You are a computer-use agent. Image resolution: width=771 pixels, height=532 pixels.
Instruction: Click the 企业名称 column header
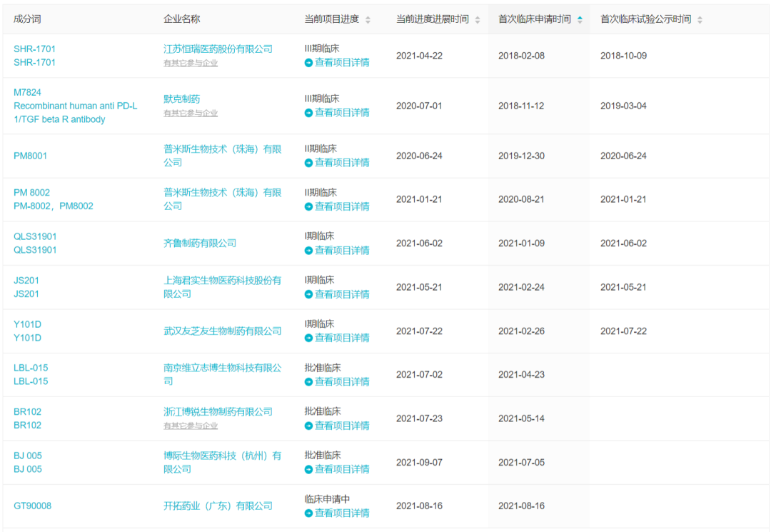(x=181, y=19)
